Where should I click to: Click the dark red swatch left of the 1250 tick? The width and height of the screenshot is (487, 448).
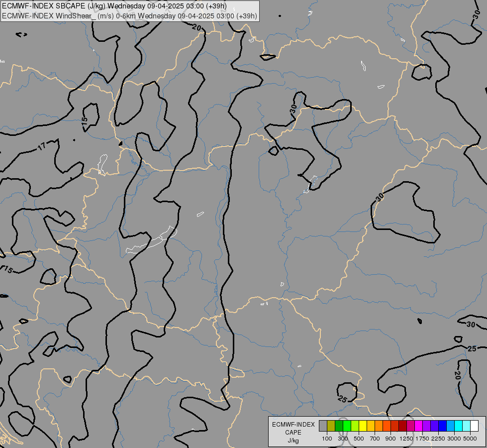(x=402, y=426)
